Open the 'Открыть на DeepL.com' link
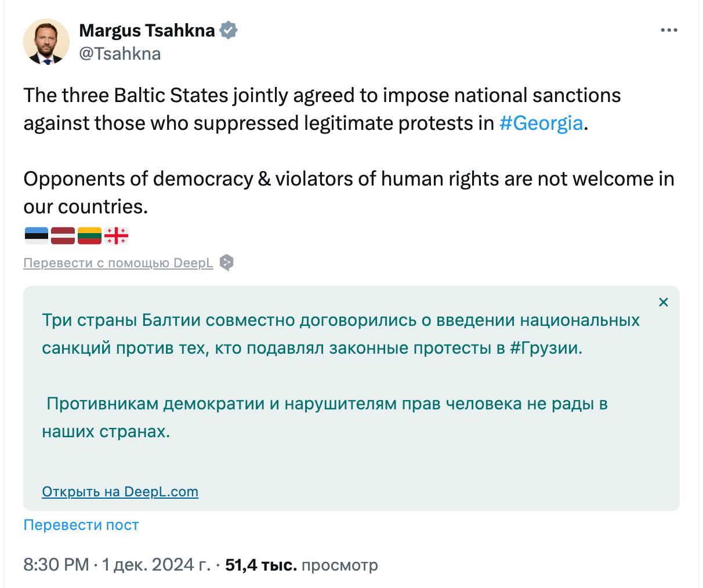 tap(120, 492)
